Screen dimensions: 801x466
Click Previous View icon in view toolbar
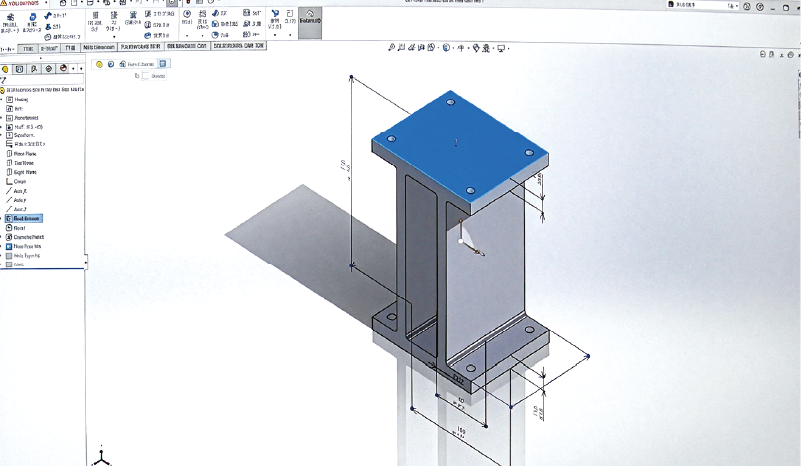(x=412, y=48)
